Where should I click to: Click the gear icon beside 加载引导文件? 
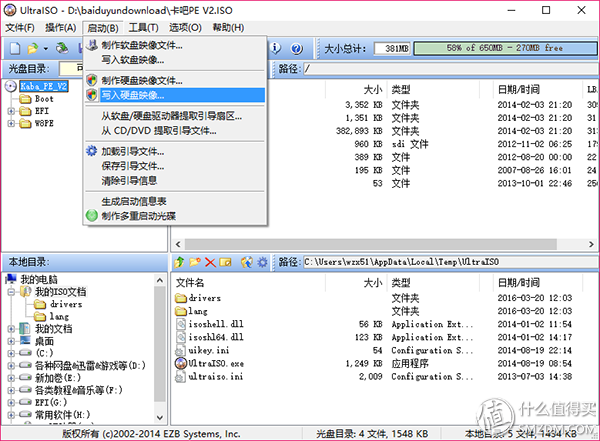tap(91, 151)
